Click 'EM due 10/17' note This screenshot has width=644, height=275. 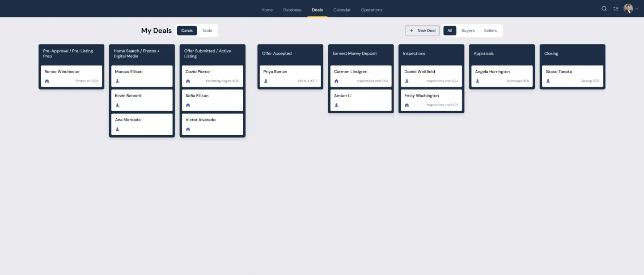[308, 81]
